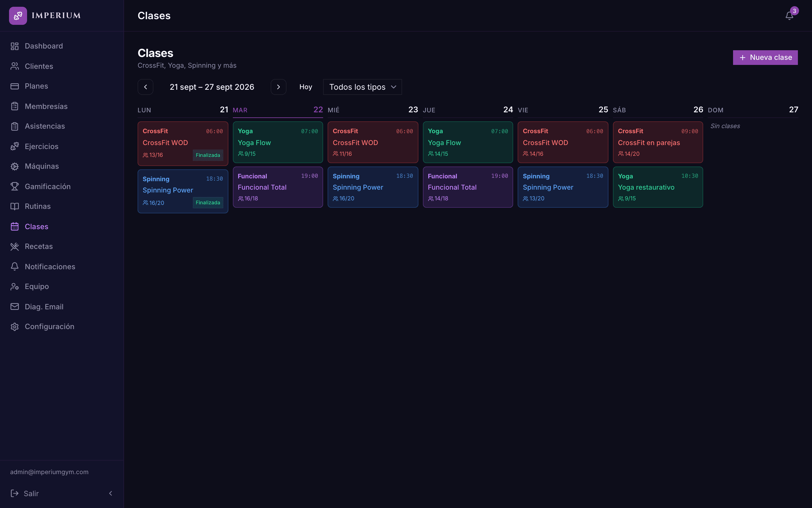The width and height of the screenshot is (812, 508).
Task: Jump to current week with Hoy
Action: click(x=306, y=87)
